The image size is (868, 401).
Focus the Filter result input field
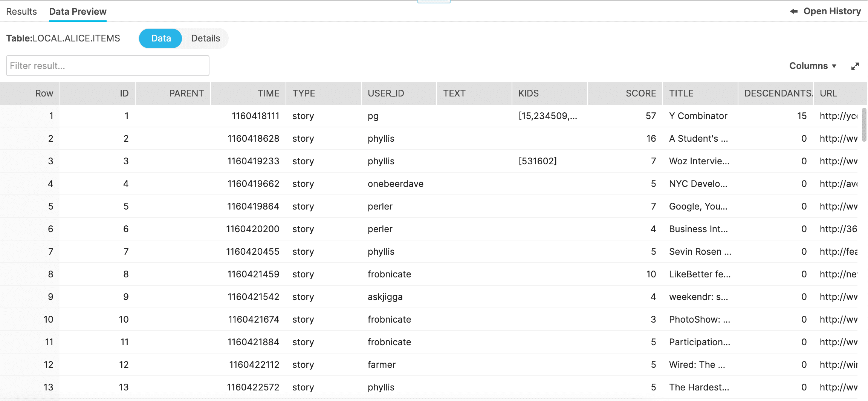pyautogui.click(x=108, y=66)
